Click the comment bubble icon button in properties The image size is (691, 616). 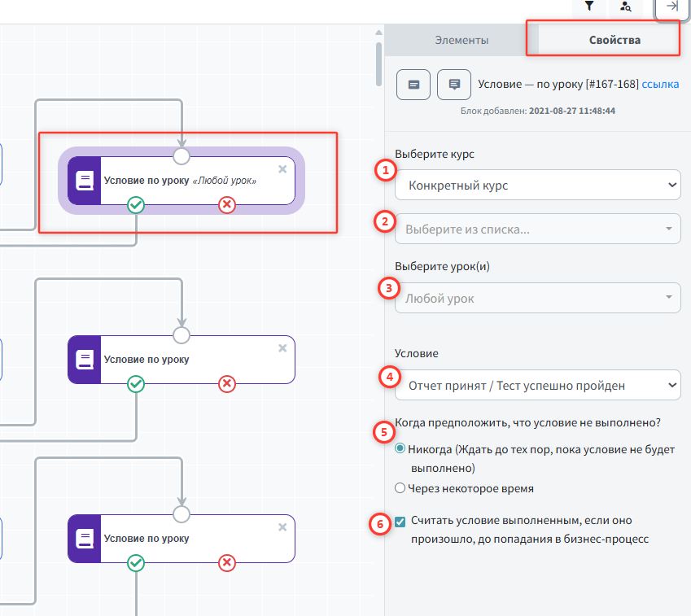454,84
